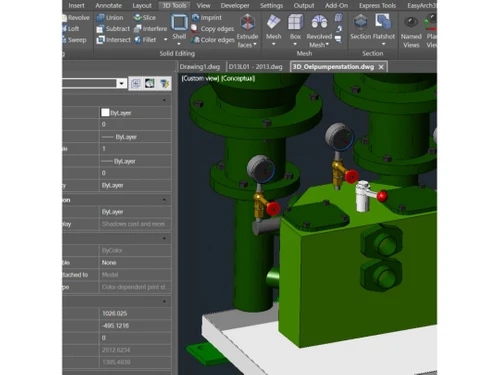Open the Section plane tool
The width and height of the screenshot is (500, 375).
361,22
